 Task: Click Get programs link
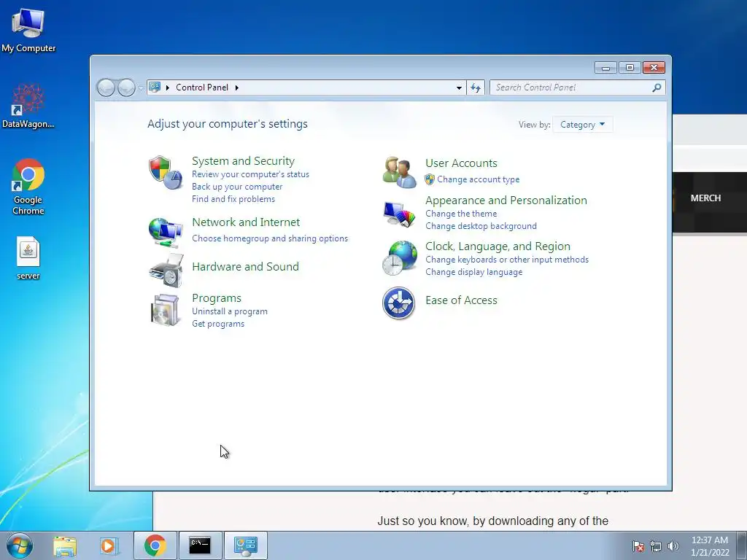click(218, 324)
